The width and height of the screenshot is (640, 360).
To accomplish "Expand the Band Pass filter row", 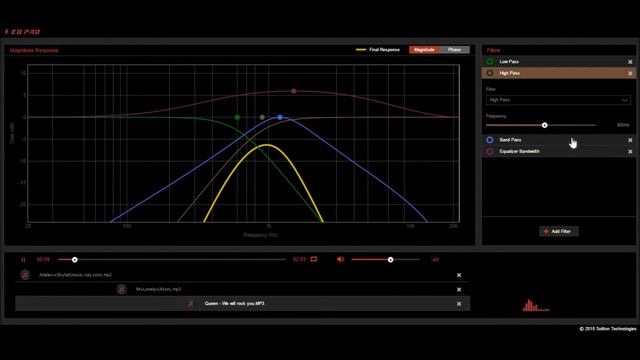I will tap(559, 140).
